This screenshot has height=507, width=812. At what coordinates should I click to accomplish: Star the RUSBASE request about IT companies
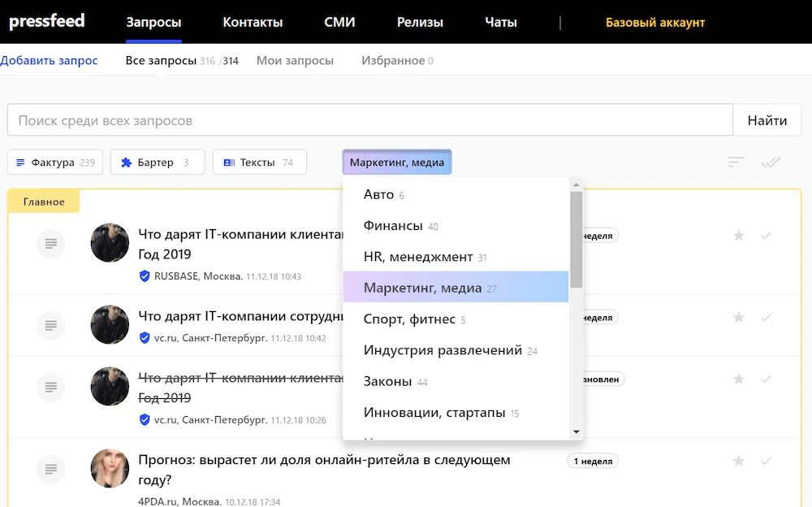(739, 236)
